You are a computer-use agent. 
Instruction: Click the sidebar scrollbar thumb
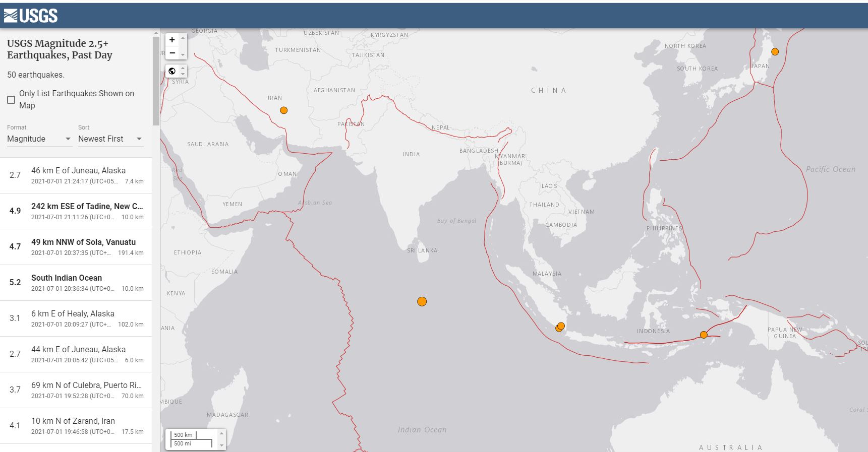(156, 81)
